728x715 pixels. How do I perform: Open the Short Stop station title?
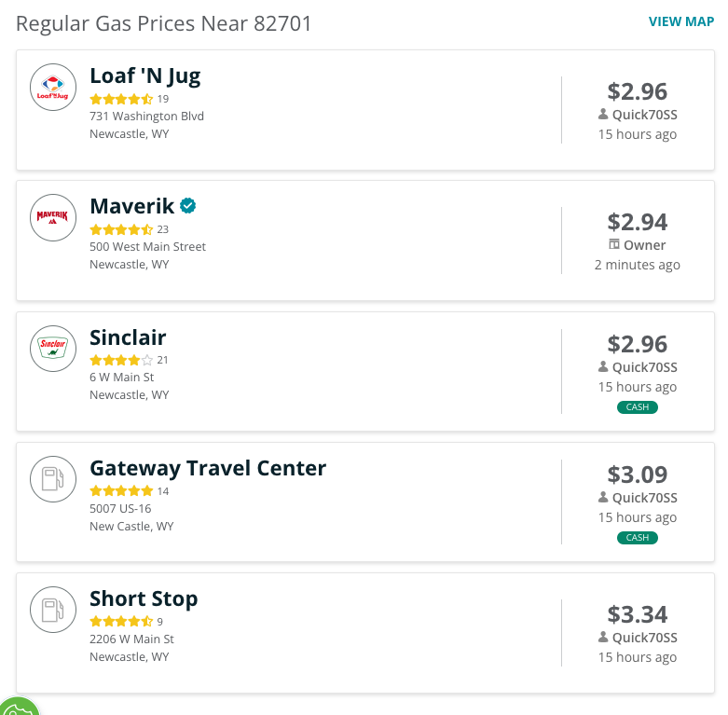point(144,598)
